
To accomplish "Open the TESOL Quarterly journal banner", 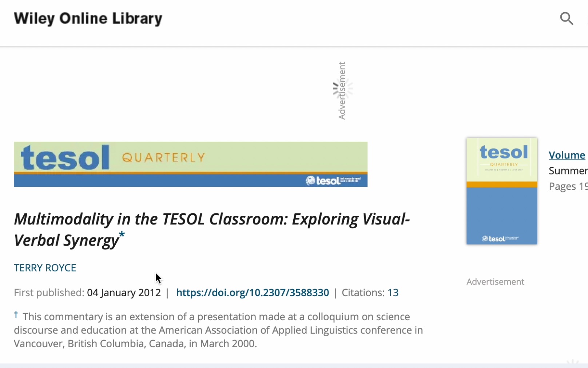I will (190, 164).
